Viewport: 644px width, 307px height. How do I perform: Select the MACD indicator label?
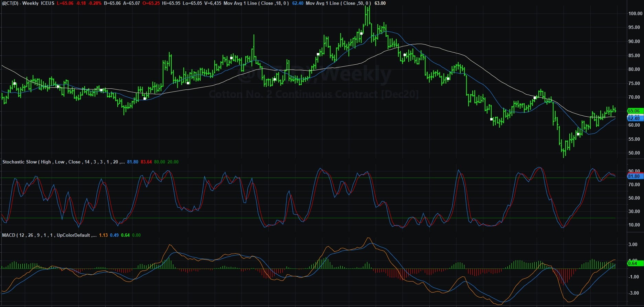[49, 235]
